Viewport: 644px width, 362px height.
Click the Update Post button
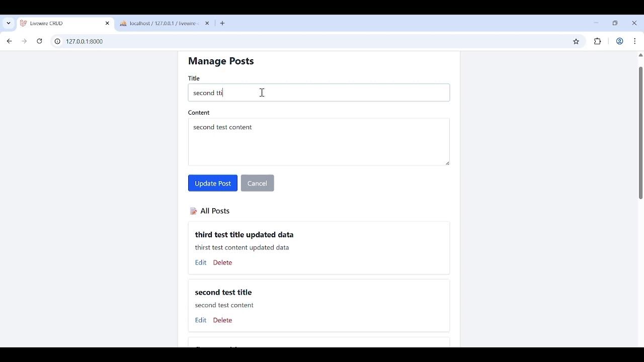click(x=213, y=183)
